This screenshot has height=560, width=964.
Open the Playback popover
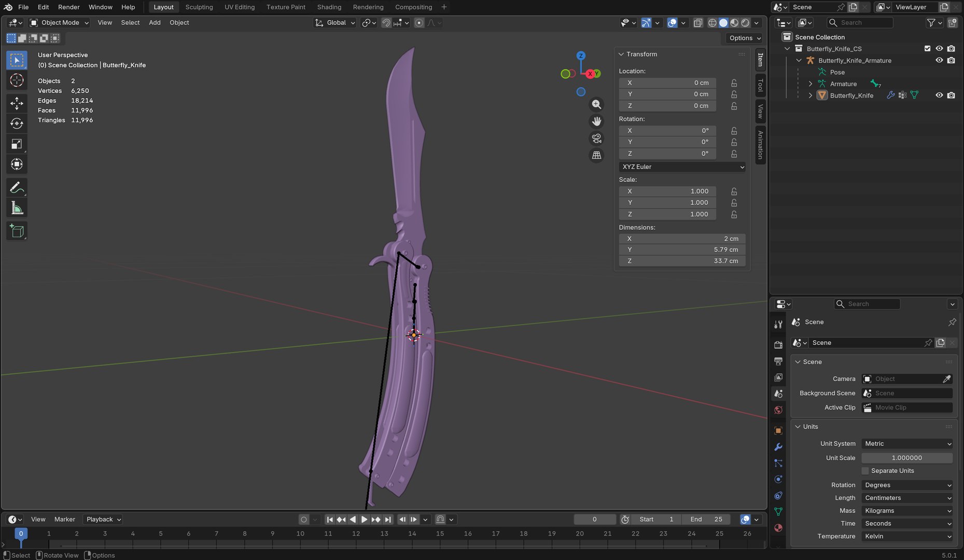tap(103, 520)
